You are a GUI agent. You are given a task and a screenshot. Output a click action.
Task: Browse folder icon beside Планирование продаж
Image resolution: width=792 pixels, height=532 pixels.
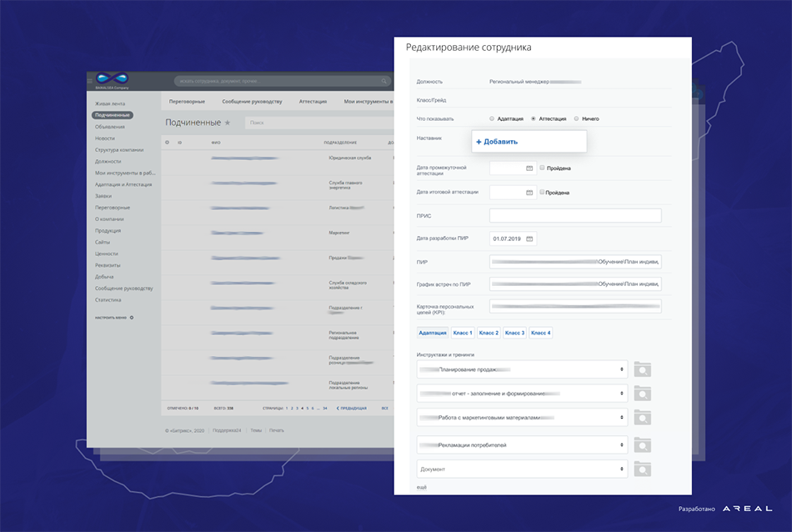[x=642, y=369]
